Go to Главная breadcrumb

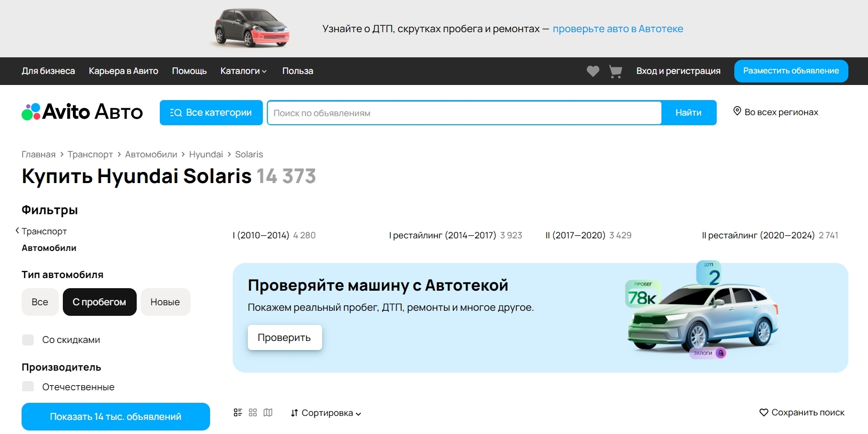pyautogui.click(x=39, y=154)
